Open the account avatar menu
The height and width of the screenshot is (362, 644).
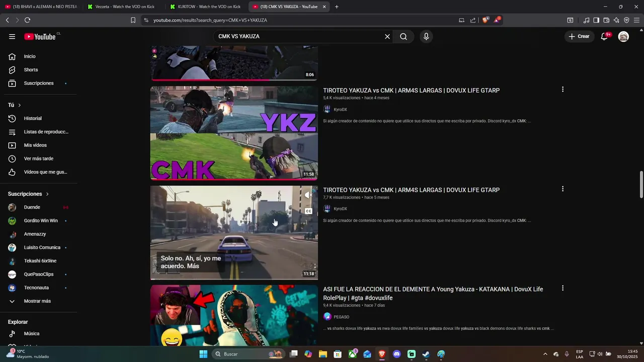point(623,36)
